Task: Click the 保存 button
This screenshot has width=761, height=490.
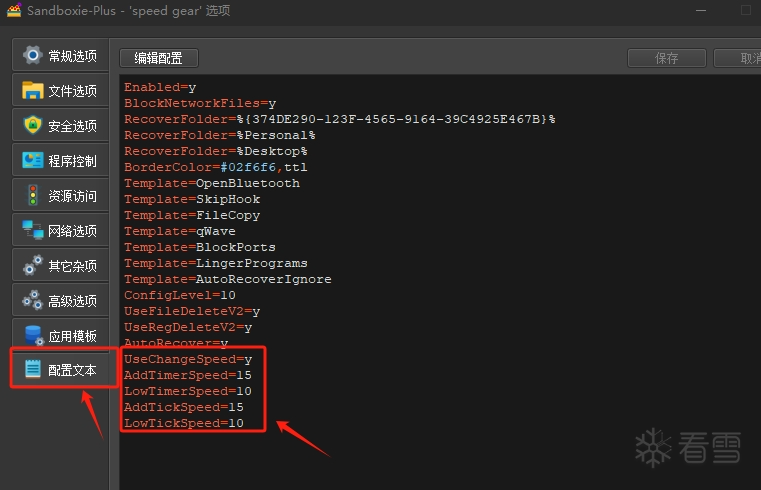Action: (666, 58)
